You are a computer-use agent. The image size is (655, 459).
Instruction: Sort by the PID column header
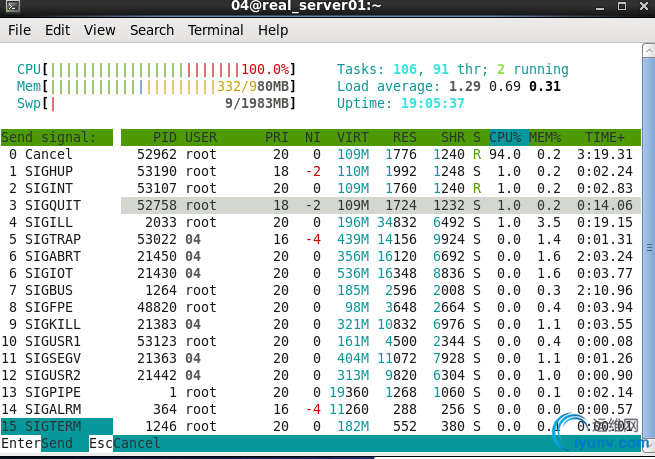click(x=165, y=137)
